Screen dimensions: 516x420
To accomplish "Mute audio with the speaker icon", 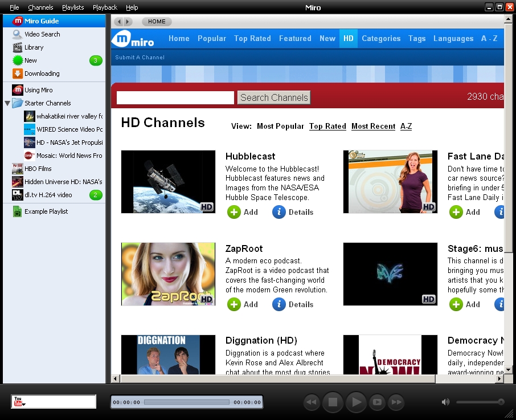I will [445, 402].
